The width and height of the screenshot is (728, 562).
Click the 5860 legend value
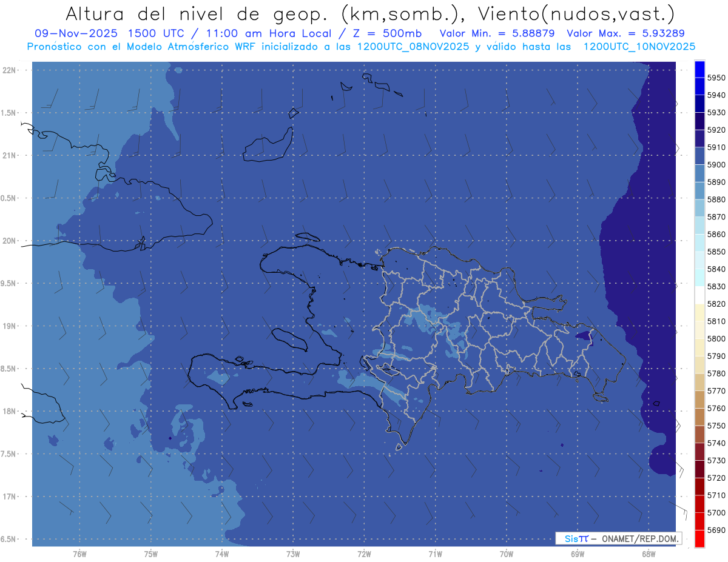716,234
